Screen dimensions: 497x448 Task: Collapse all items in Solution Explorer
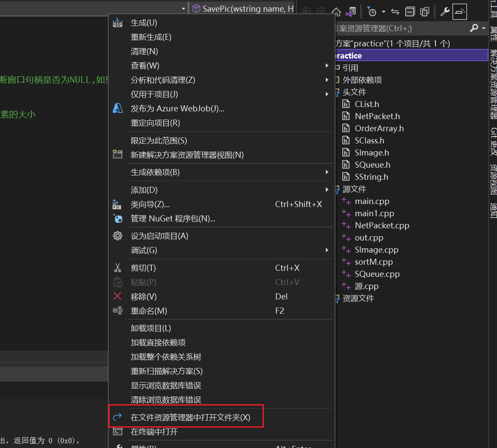(410, 12)
